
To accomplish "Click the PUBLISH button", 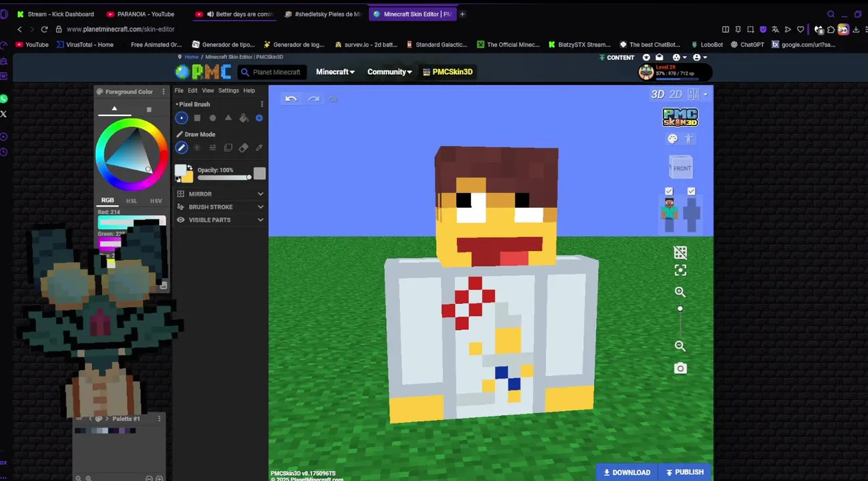I will [685, 472].
